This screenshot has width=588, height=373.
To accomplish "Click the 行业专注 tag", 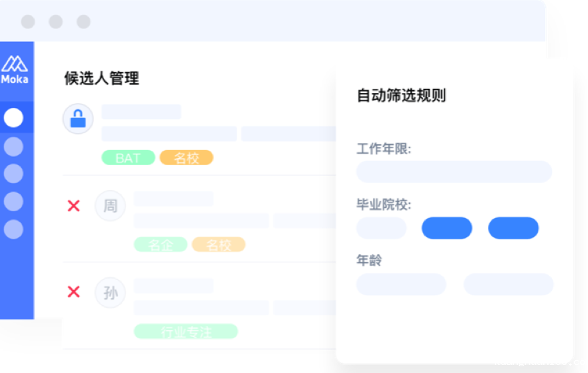I will pos(186,332).
